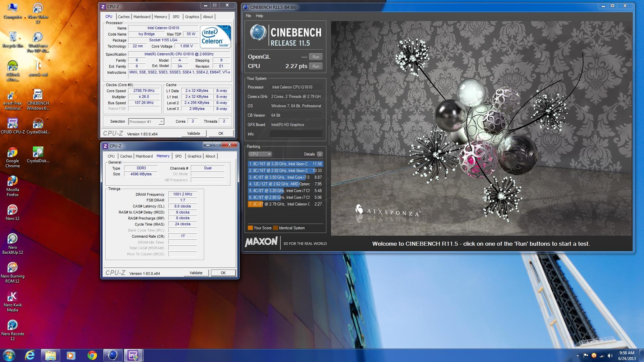Expand ranking Details arrow in CINEBENCH
The image size is (644, 362).
pos(320,154)
